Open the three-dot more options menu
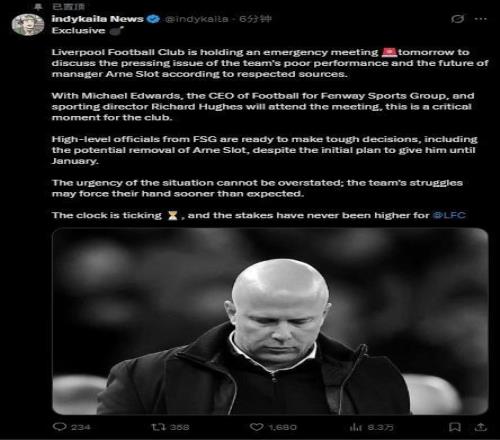 point(480,19)
